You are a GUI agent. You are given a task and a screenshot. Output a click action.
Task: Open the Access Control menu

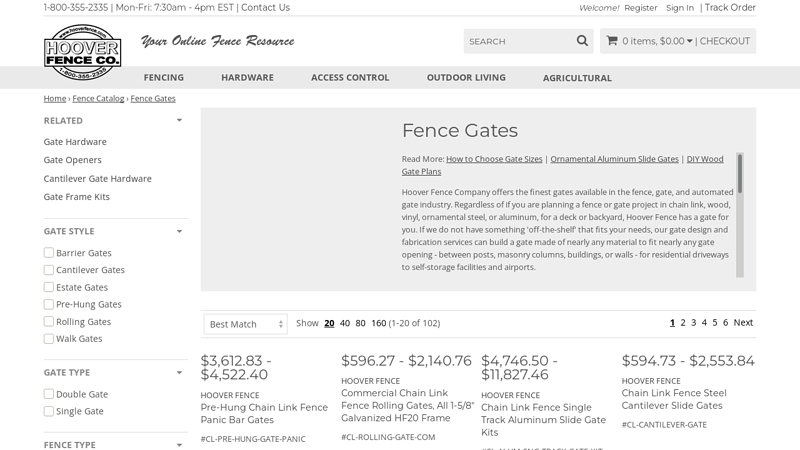click(350, 78)
